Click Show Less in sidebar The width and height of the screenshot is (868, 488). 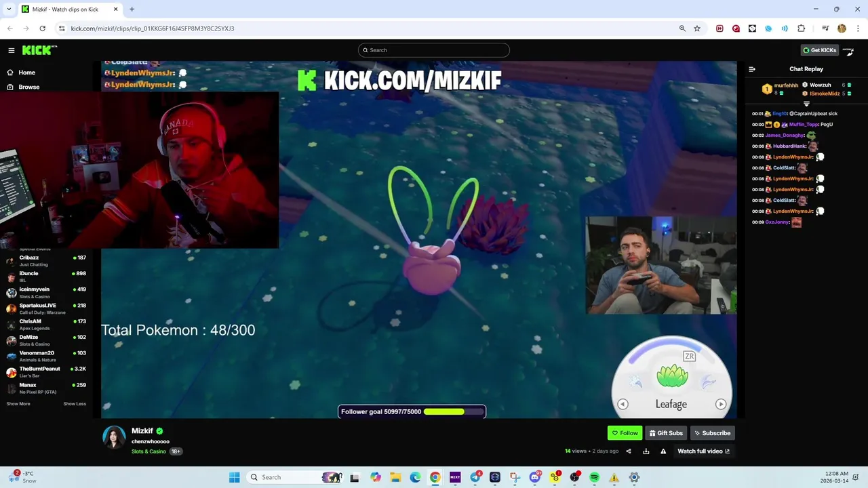pos(75,404)
